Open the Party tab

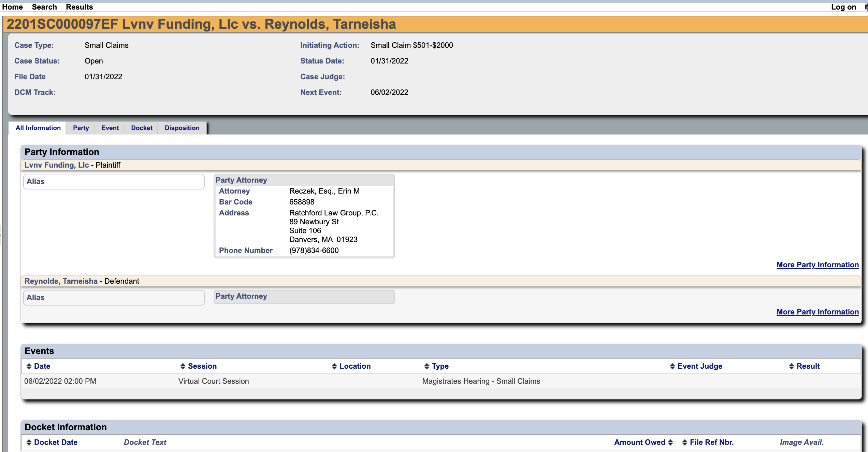81,128
